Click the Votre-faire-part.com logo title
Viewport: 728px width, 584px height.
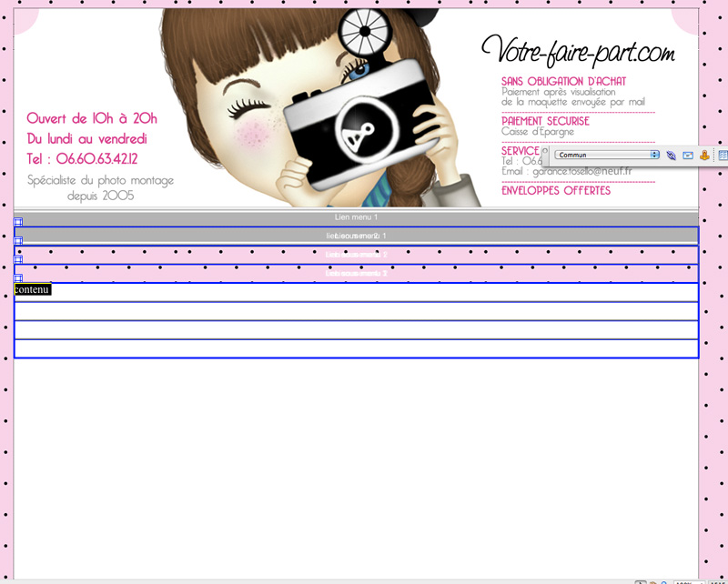[579, 51]
